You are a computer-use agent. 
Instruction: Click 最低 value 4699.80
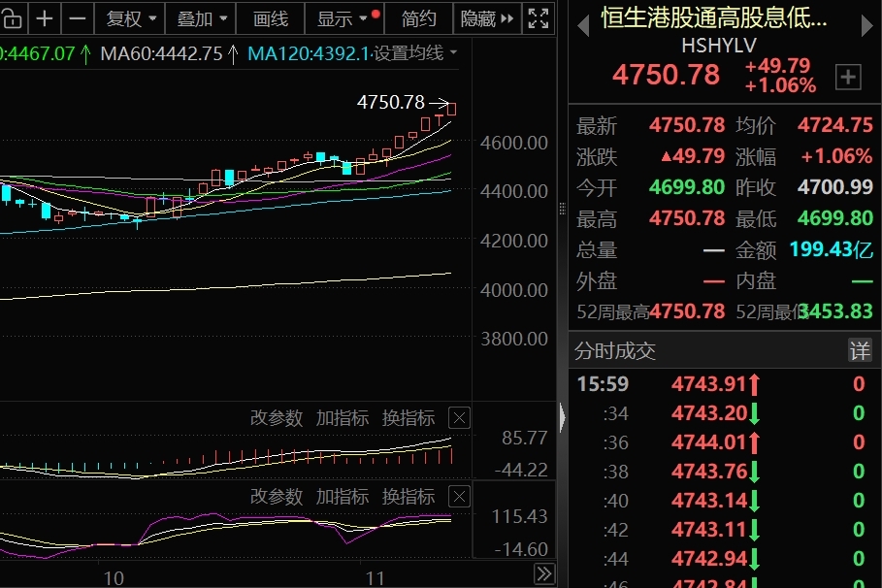tap(834, 217)
